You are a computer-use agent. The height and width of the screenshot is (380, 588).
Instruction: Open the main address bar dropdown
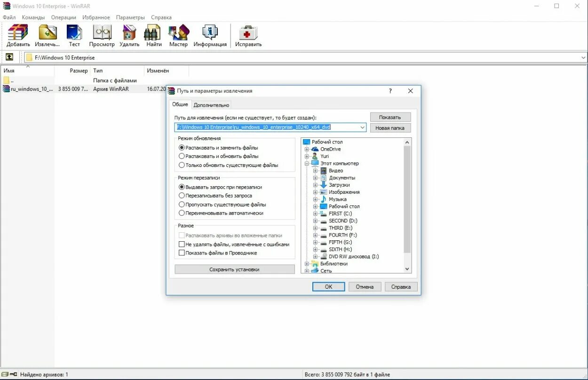pos(583,57)
